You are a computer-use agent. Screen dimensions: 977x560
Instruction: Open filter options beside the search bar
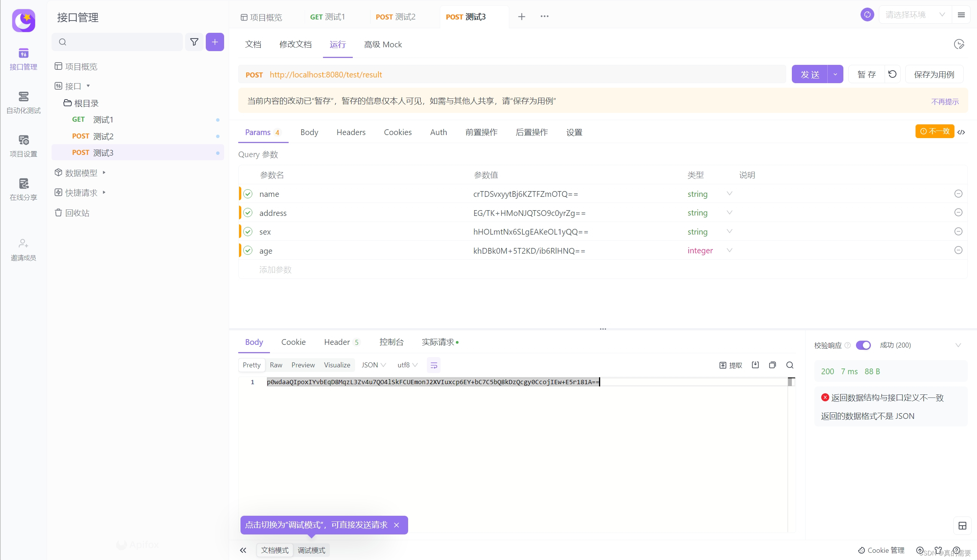[x=194, y=42]
